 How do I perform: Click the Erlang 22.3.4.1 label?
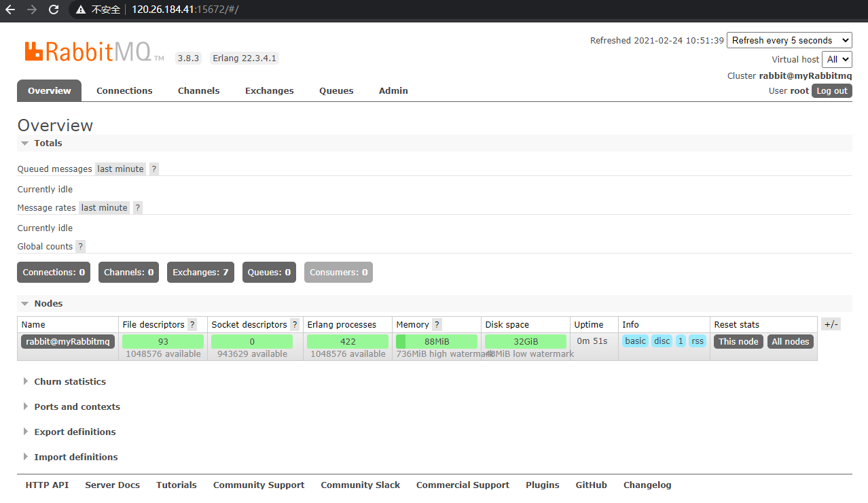pyautogui.click(x=245, y=58)
